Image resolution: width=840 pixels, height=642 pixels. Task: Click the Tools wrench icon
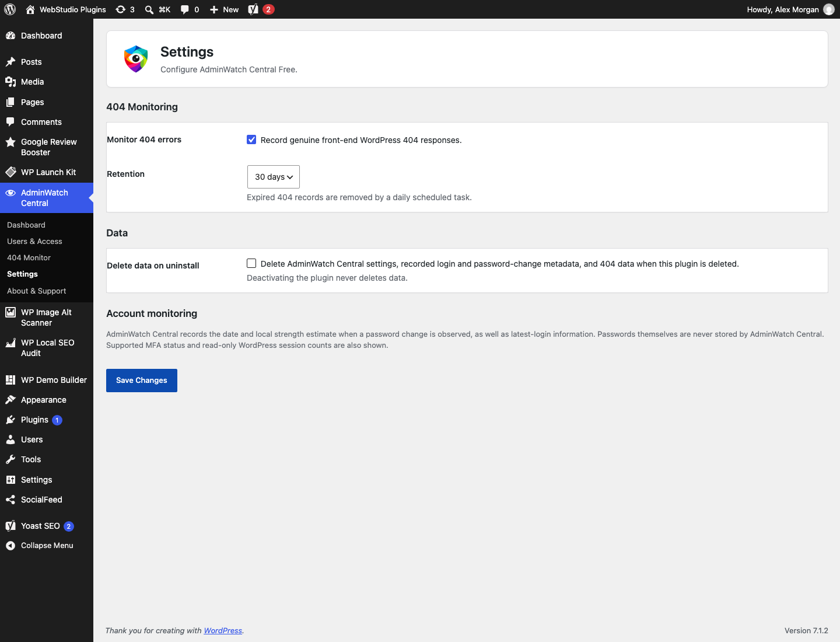(x=10, y=459)
